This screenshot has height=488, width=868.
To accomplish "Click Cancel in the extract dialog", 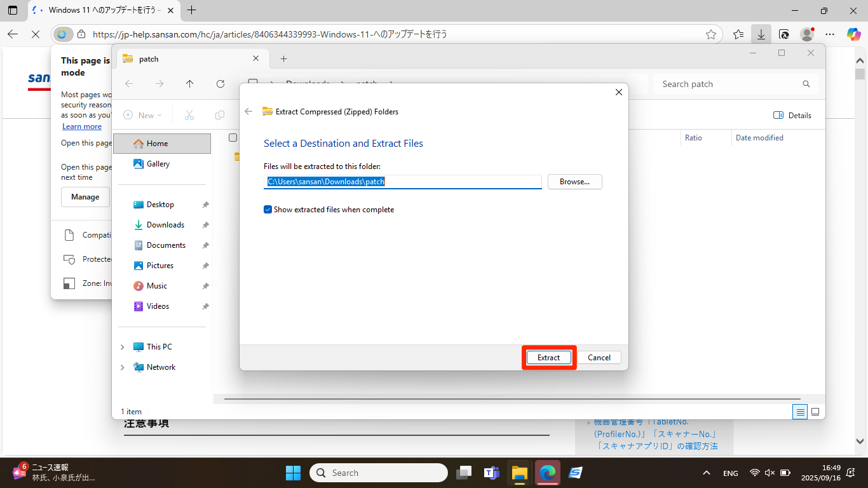I will pyautogui.click(x=599, y=358).
